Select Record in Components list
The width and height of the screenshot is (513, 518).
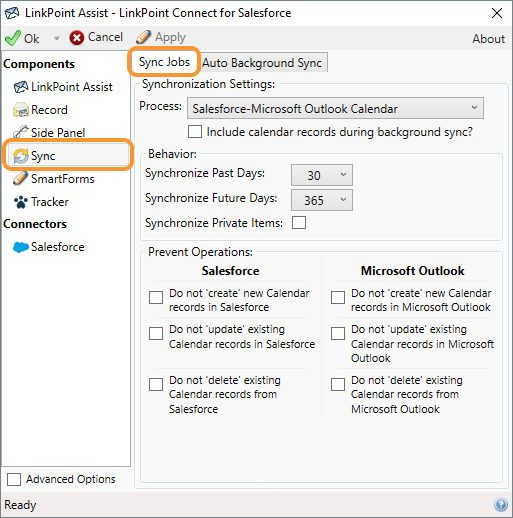[49, 110]
